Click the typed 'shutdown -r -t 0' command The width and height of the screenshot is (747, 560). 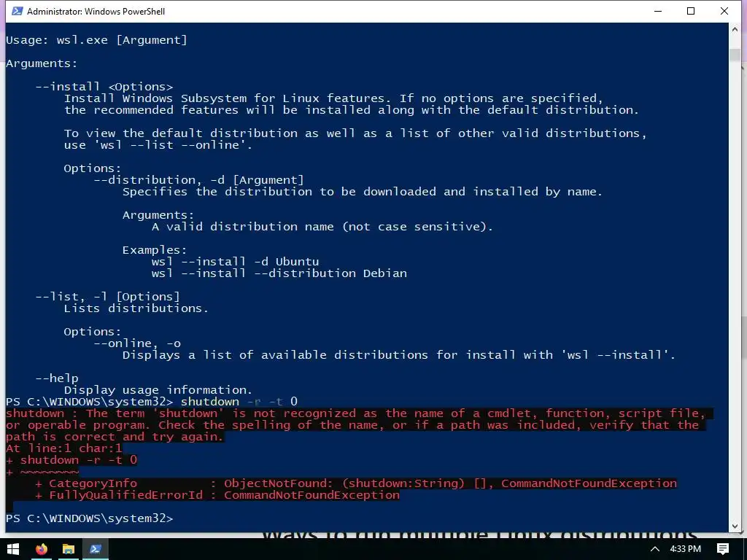[239, 402]
